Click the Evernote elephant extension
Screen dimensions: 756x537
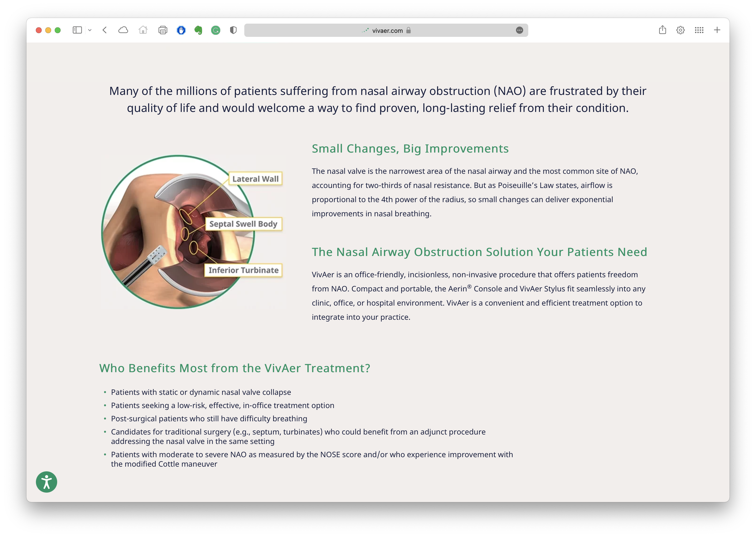(x=198, y=30)
